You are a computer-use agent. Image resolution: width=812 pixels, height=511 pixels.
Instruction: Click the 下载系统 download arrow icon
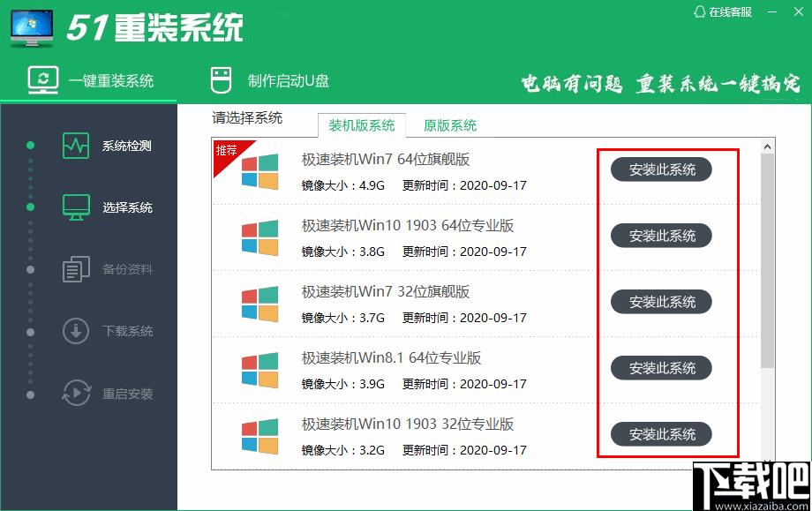pos(76,331)
